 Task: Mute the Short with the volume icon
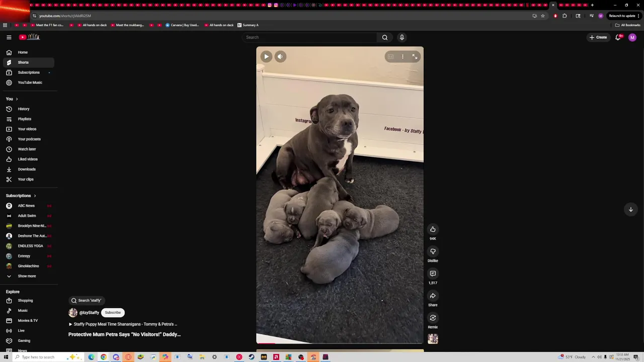(x=280, y=57)
